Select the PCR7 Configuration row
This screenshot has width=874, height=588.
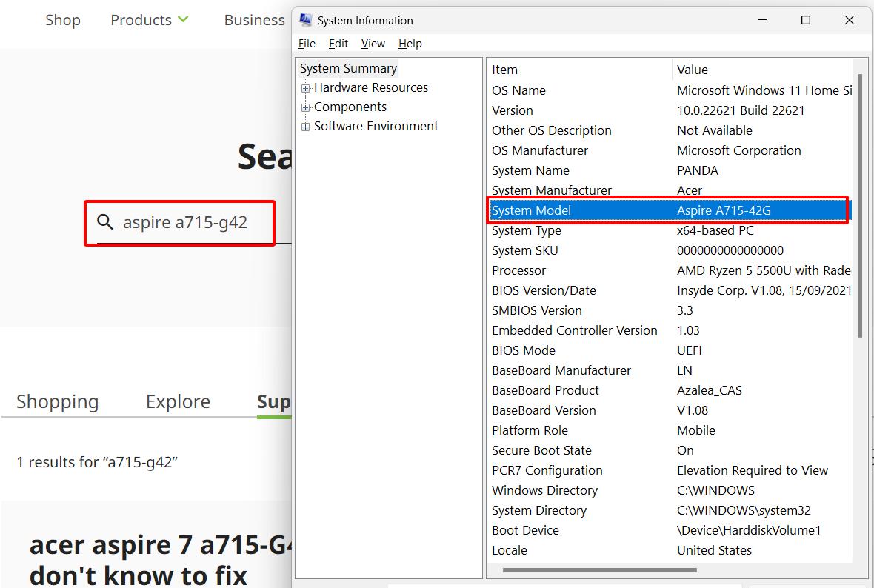click(x=670, y=470)
